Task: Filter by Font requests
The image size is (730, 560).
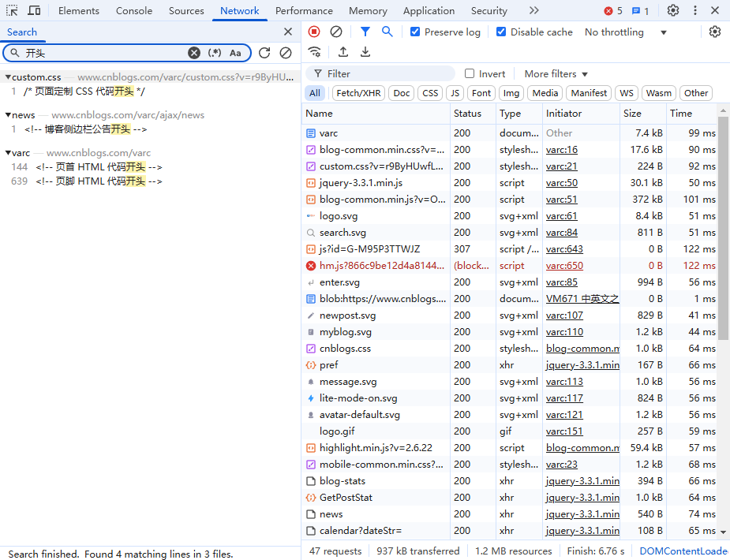Action: tap(481, 93)
